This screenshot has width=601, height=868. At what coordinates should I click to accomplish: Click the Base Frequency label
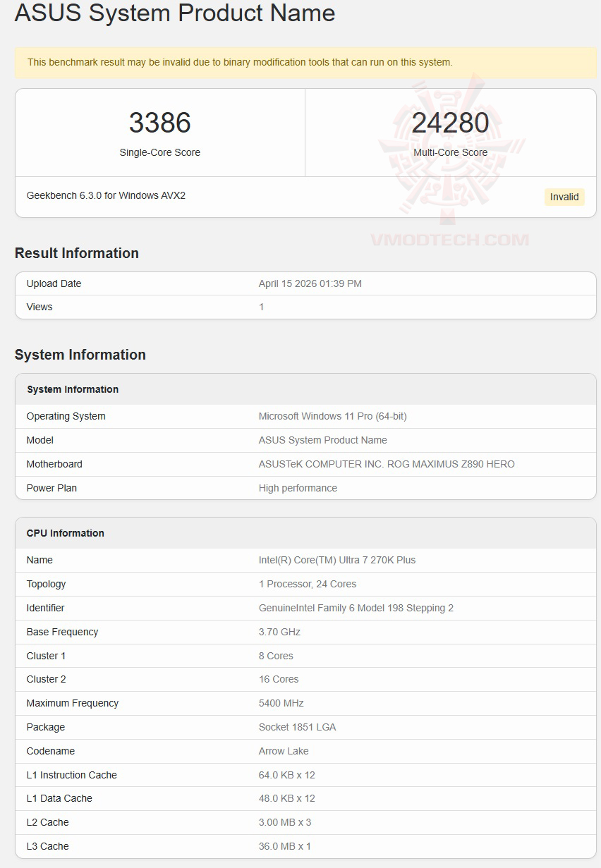click(62, 632)
